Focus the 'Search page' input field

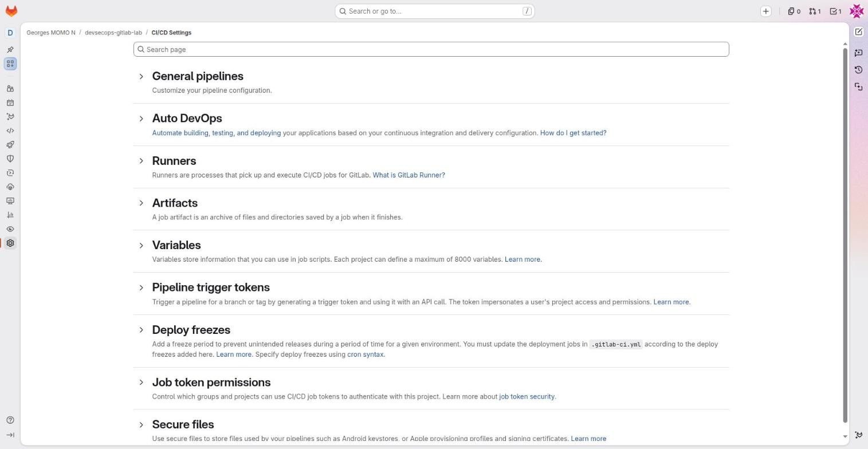pos(431,49)
